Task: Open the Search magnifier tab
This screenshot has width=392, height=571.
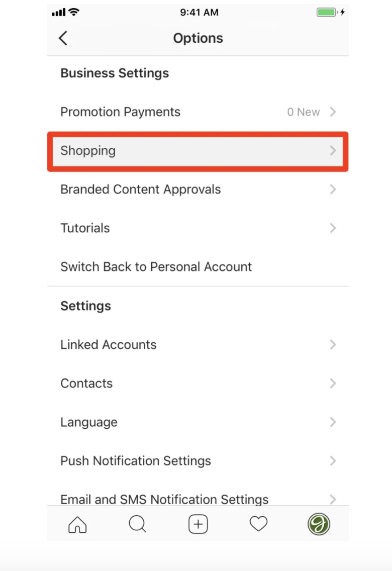Action: tap(138, 524)
